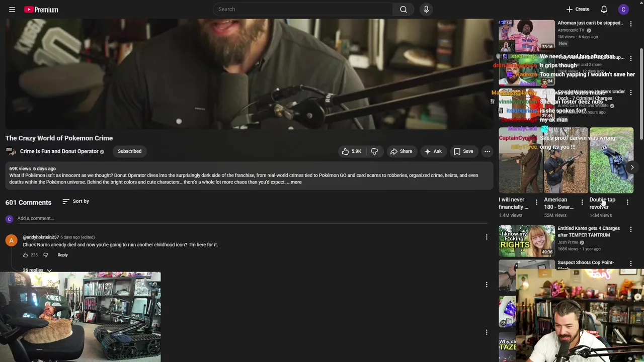Click the video player area
The height and width of the screenshot is (362, 644).
click(x=250, y=74)
